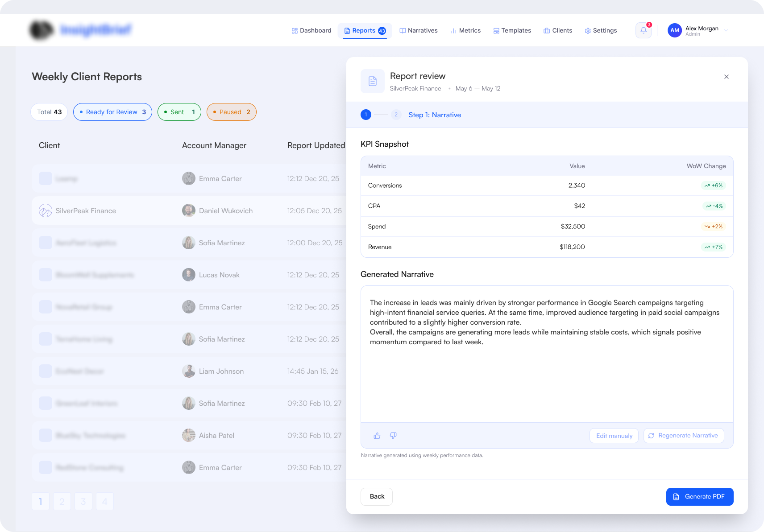Screen dimensions: 764x532
Task: Toggle the Paused filter pill
Action: pos(231,112)
